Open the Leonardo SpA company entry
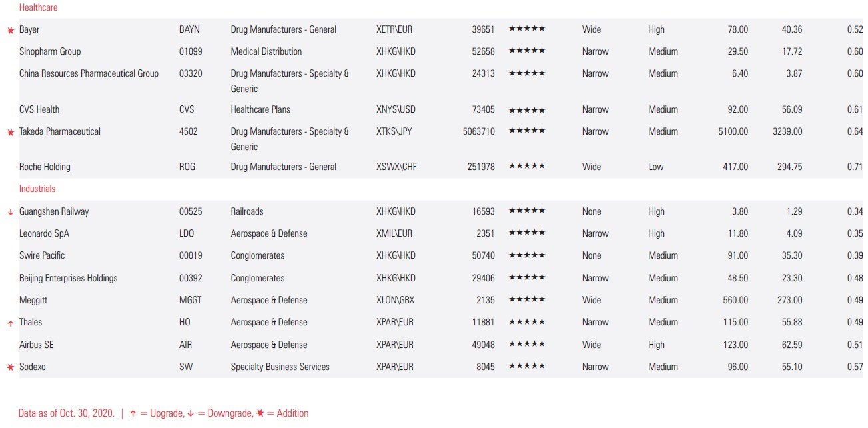 tap(44, 233)
